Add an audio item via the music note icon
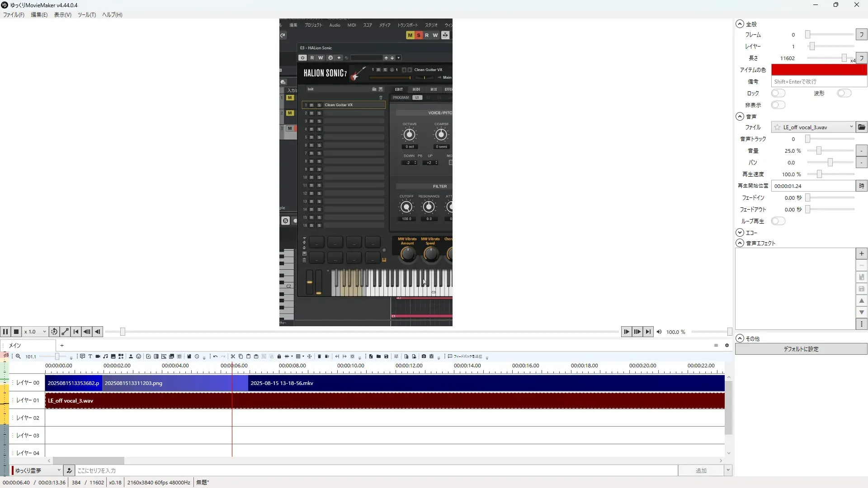The width and height of the screenshot is (868, 488). [105, 357]
